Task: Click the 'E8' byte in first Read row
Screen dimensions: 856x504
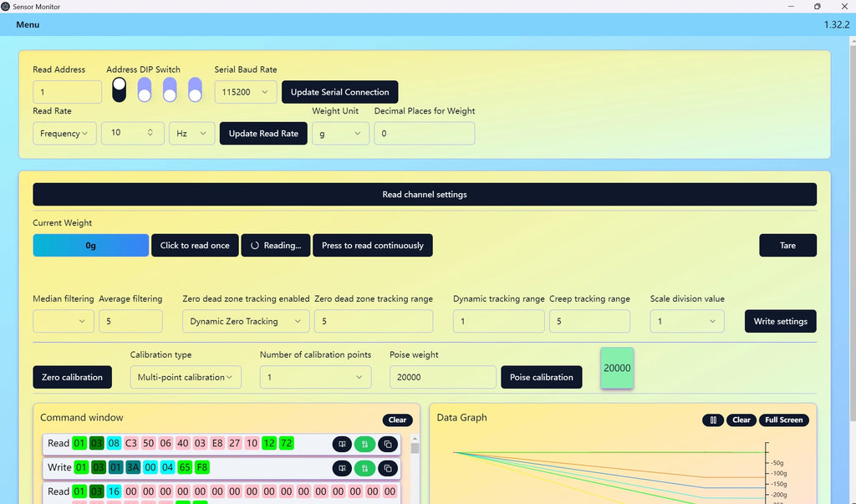Action: [x=217, y=443]
